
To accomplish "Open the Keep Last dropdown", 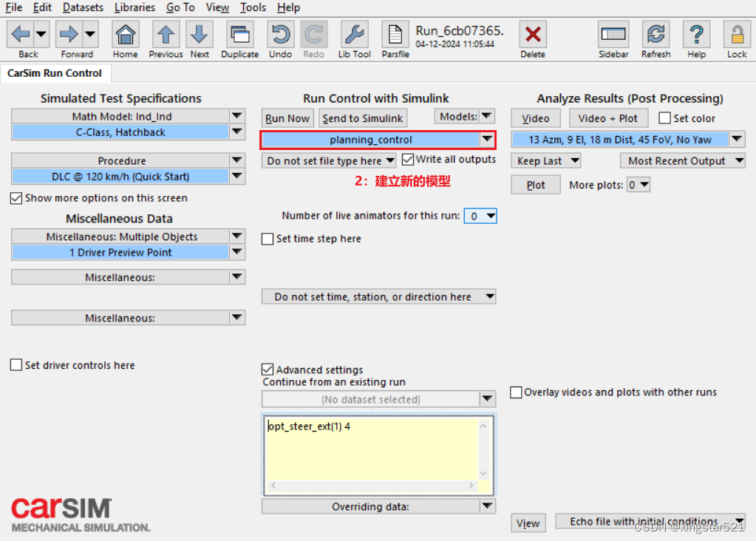I will [546, 160].
